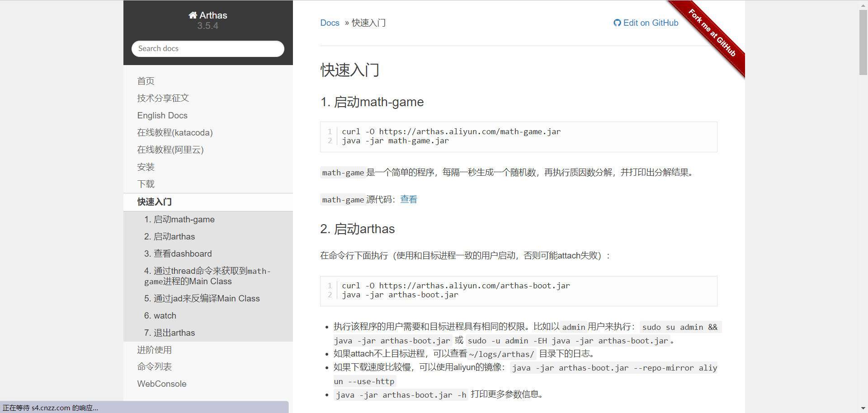Screen dimensions: 868x413
Task: Click the java -jar math-game.jar command line
Action: click(396, 141)
